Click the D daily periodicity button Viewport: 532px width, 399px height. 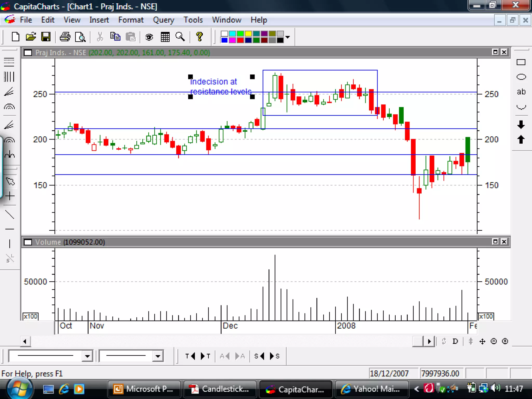point(455,341)
